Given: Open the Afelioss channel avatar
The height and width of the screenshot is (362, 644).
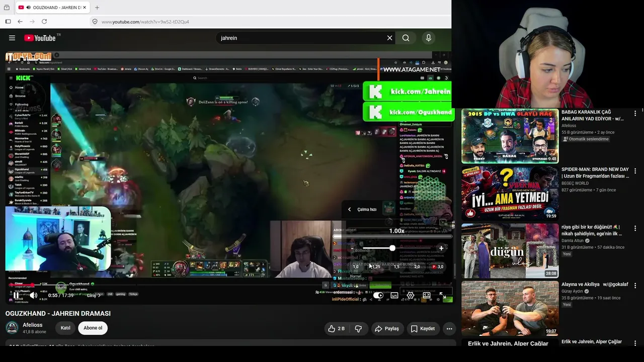Looking at the screenshot, I should tap(12, 328).
